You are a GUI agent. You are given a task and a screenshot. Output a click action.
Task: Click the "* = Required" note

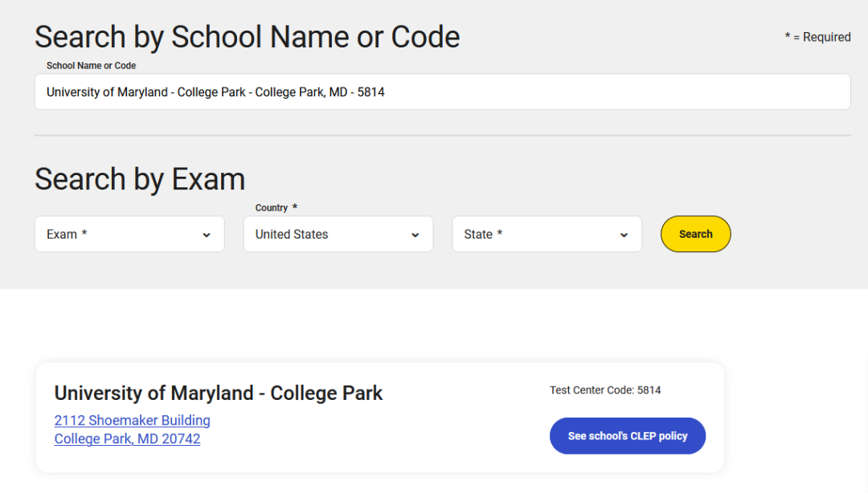coord(817,37)
